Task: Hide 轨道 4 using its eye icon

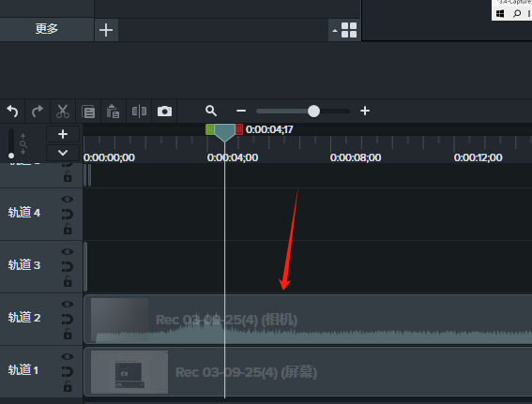Action: (68, 200)
